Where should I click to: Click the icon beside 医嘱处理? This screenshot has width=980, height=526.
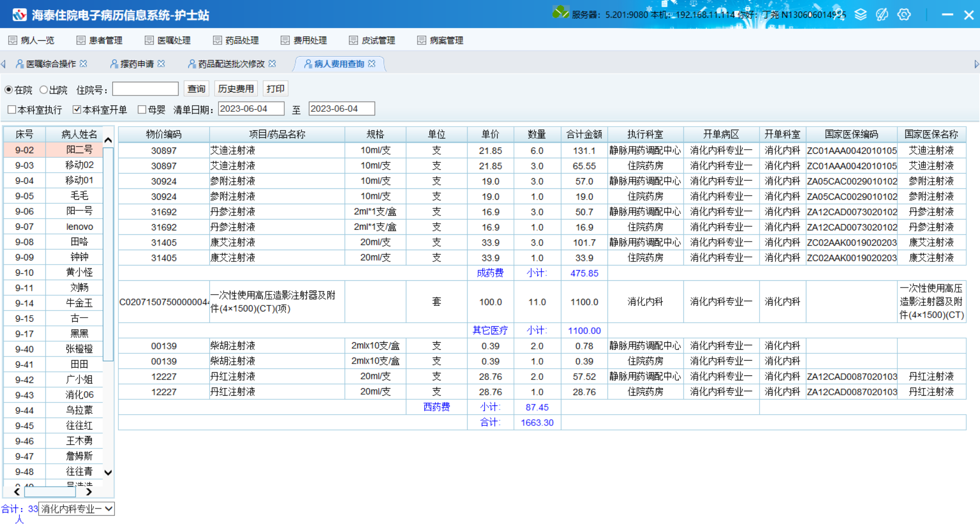(x=149, y=40)
